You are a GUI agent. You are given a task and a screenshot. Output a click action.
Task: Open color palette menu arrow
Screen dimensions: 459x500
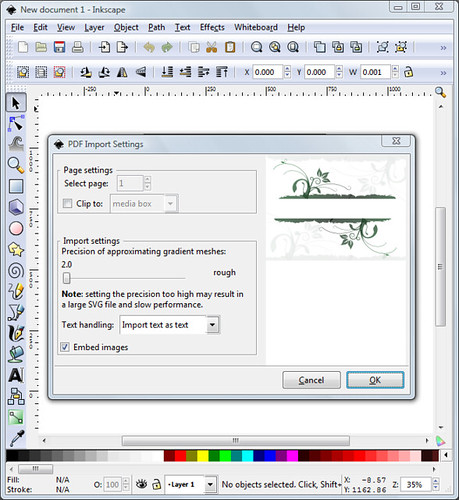tap(446, 455)
